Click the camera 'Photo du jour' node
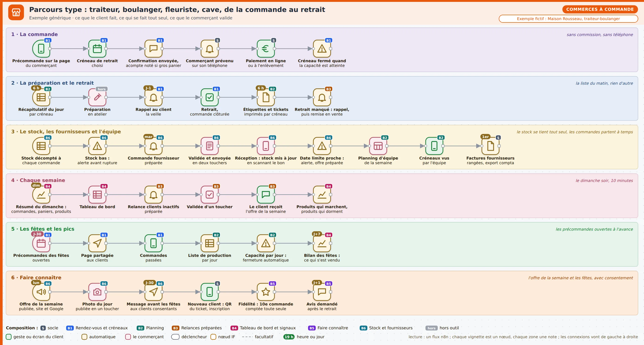 point(97,292)
